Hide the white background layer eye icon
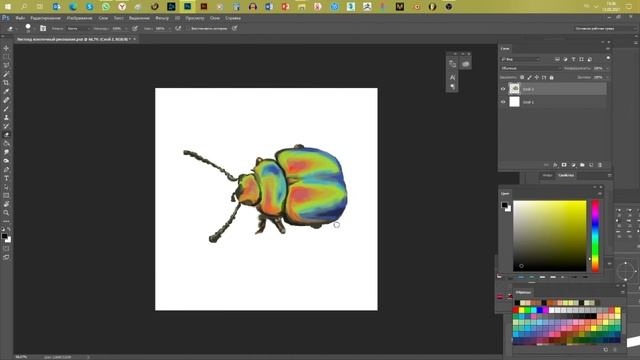This screenshot has width=640, height=360. tap(503, 102)
